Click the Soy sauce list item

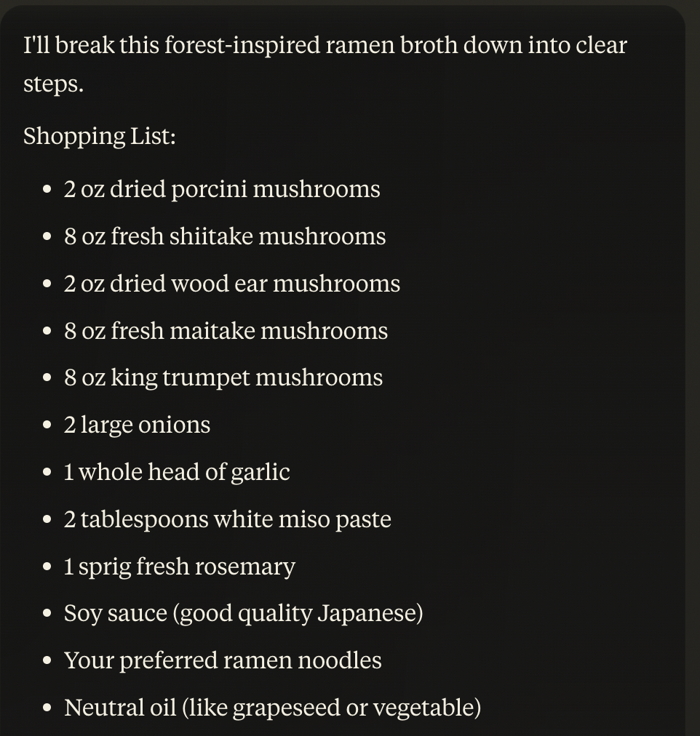pos(243,613)
